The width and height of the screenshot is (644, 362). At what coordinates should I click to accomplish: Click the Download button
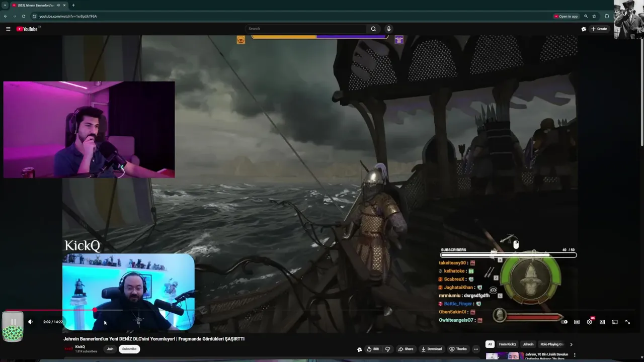click(x=432, y=349)
